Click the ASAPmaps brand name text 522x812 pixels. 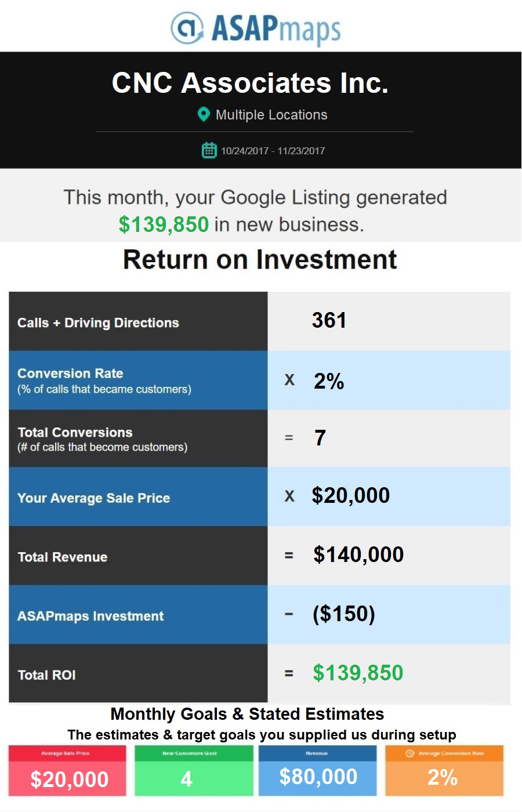coord(276,29)
